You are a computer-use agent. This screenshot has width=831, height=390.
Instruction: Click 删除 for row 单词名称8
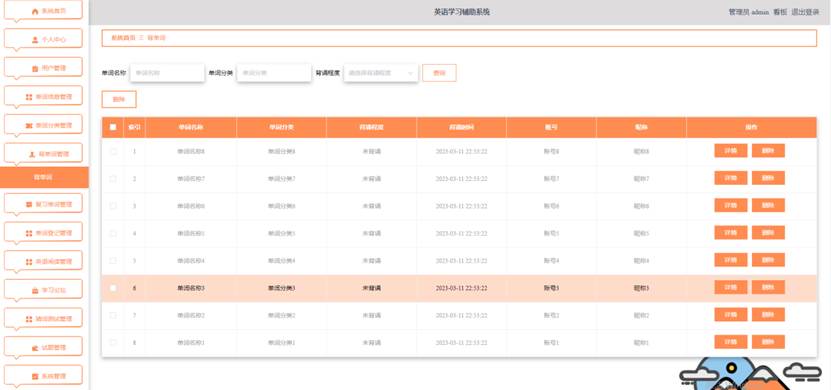(768, 151)
